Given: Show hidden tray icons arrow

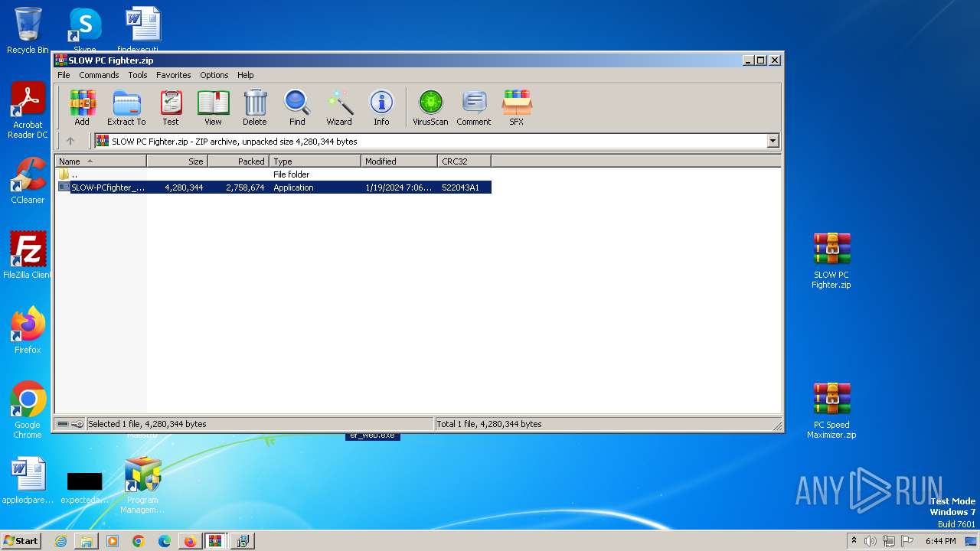Looking at the screenshot, I should pos(854,541).
